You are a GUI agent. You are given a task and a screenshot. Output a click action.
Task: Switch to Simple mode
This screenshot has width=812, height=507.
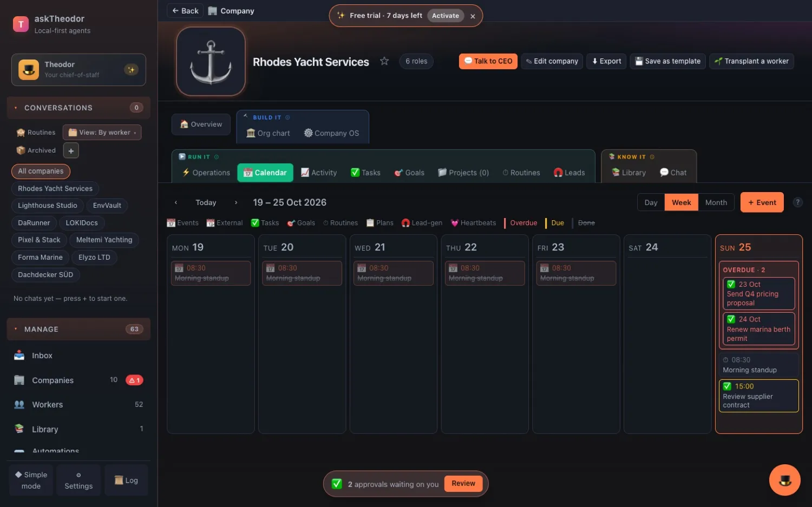point(31,480)
